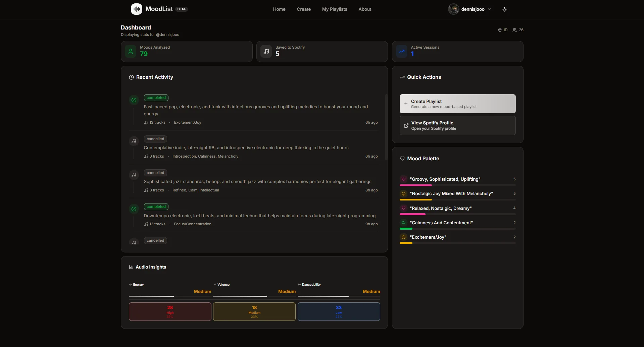Click the MoodList waveform logo

coord(136,9)
